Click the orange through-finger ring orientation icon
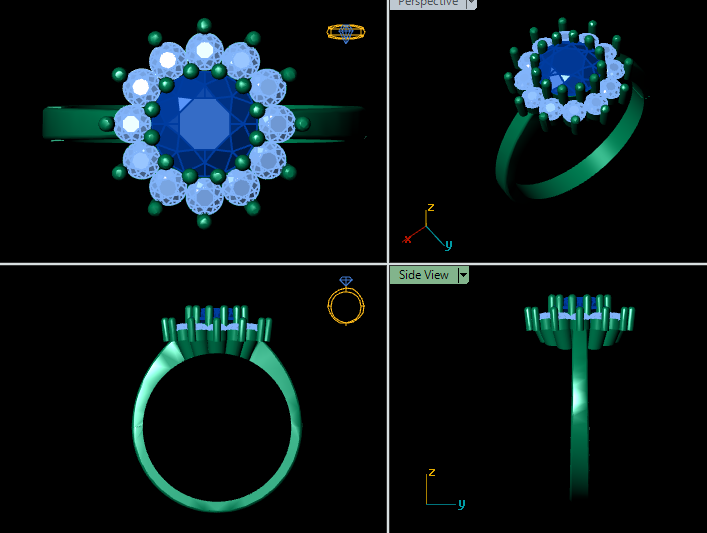Image resolution: width=707 pixels, height=533 pixels. [345, 303]
